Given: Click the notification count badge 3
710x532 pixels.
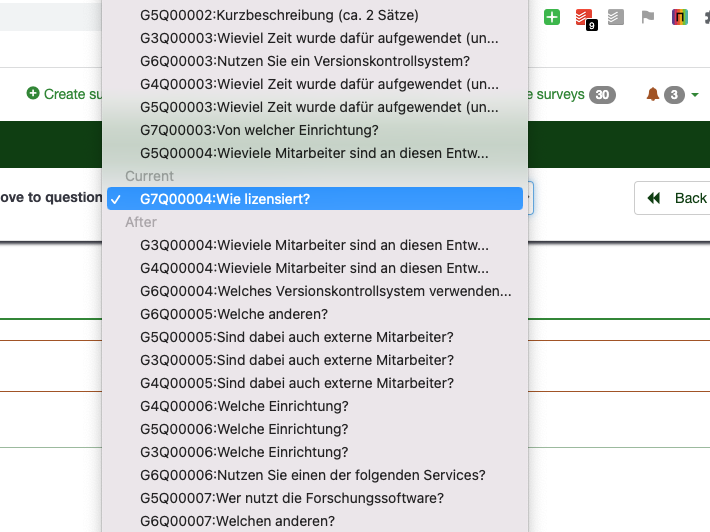Looking at the screenshot, I should click(674, 95).
